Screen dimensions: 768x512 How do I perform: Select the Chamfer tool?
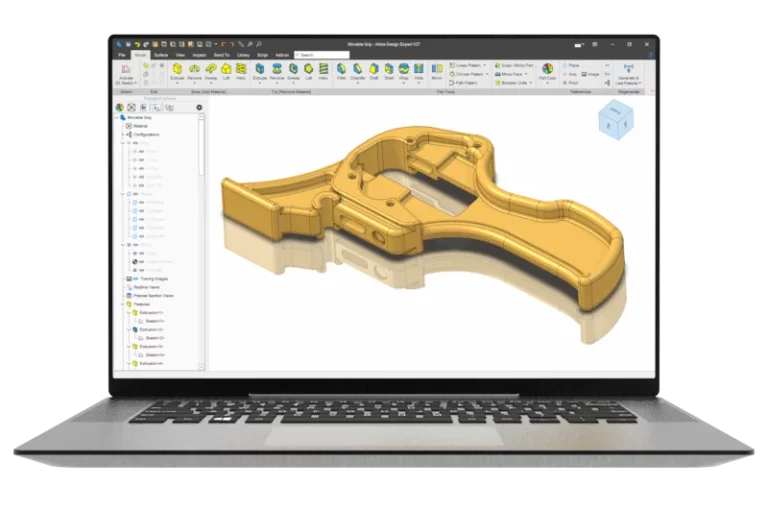(358, 72)
